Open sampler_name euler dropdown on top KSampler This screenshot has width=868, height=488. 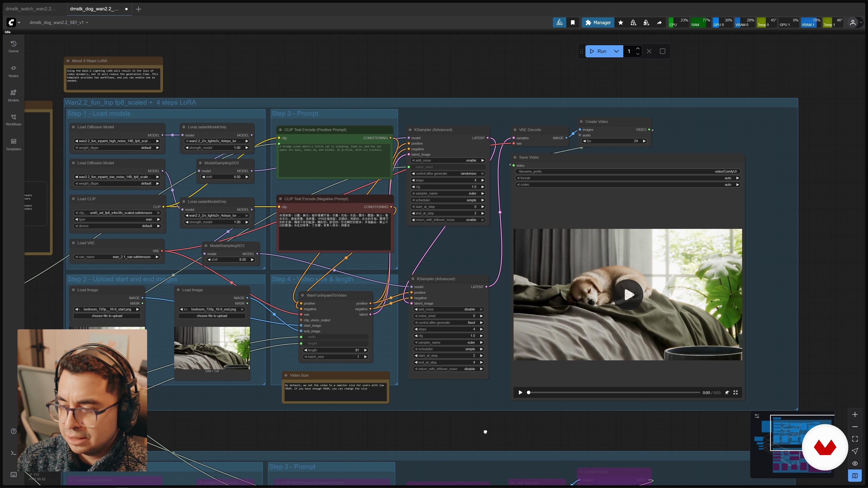pyautogui.click(x=448, y=193)
